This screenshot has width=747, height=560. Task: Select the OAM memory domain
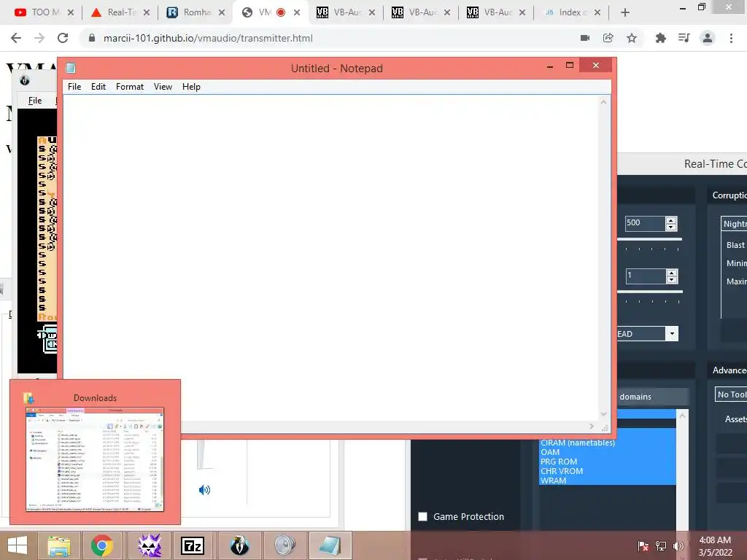tap(550, 452)
